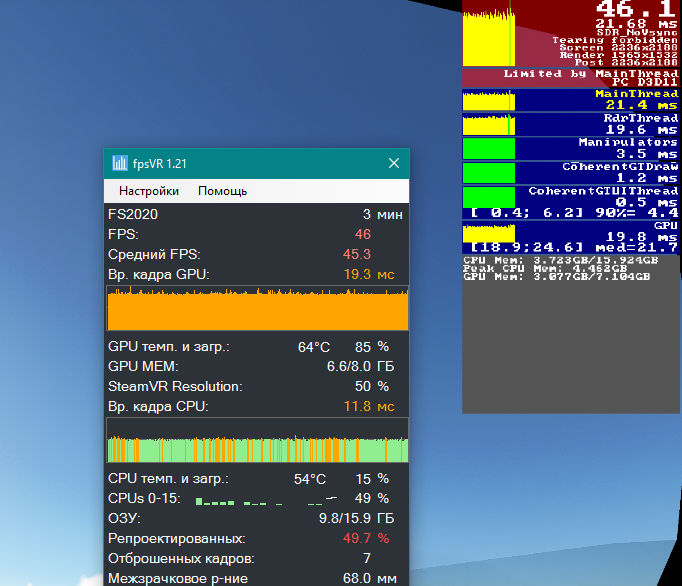682x586 pixels.
Task: Click the fpsVR 1.21 title text
Action: [160, 164]
